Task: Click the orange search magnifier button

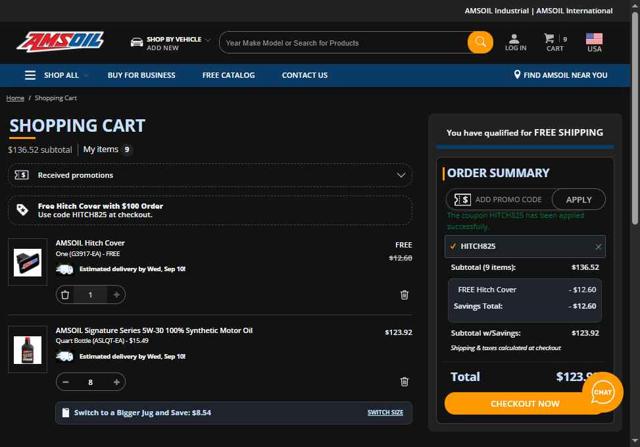Action: click(x=480, y=42)
